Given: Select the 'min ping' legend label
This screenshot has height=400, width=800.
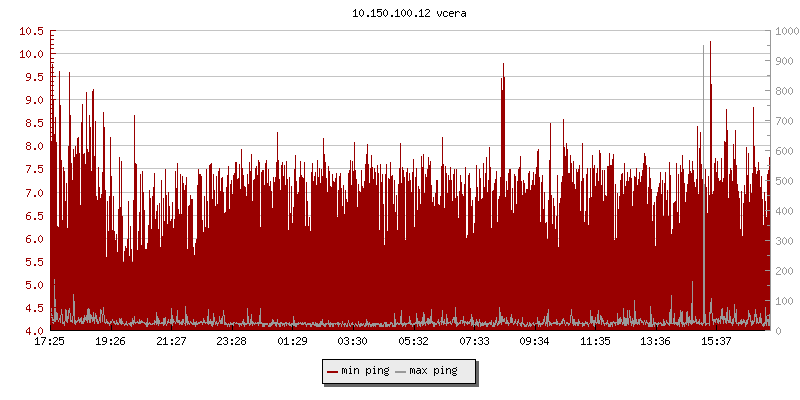Looking at the screenshot, I should point(365,371).
